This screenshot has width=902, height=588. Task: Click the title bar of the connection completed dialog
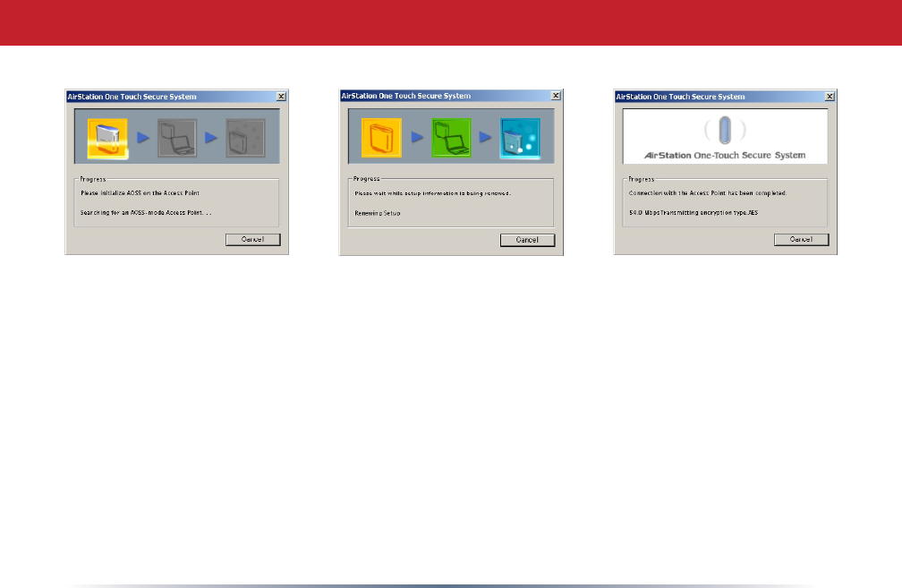tap(725, 97)
